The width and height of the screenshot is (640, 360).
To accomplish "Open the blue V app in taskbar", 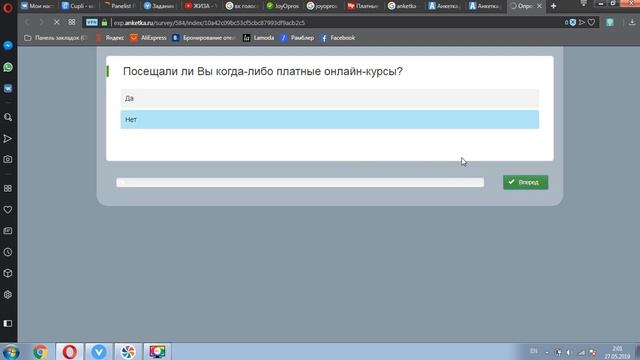I will pyautogui.click(x=99, y=352).
